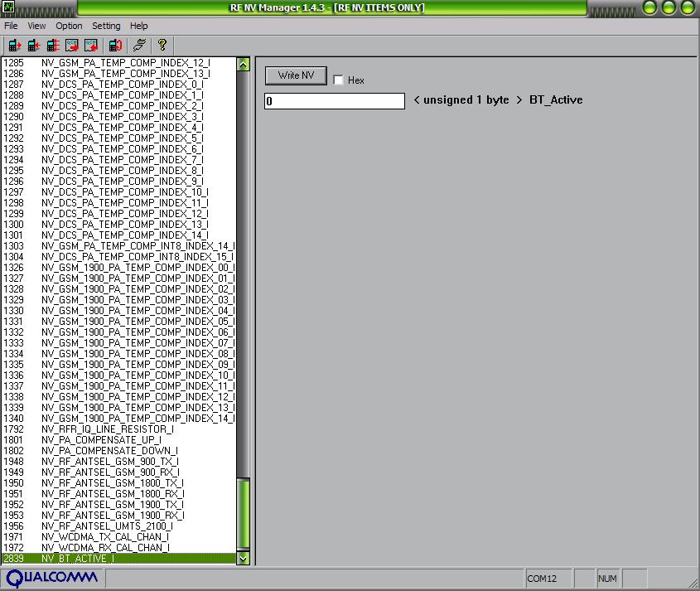Select item 1792 NV_RFR_IQ_LINE_RESISTOR_I
Image resolution: width=700 pixels, height=591 pixels.
click(x=118, y=429)
